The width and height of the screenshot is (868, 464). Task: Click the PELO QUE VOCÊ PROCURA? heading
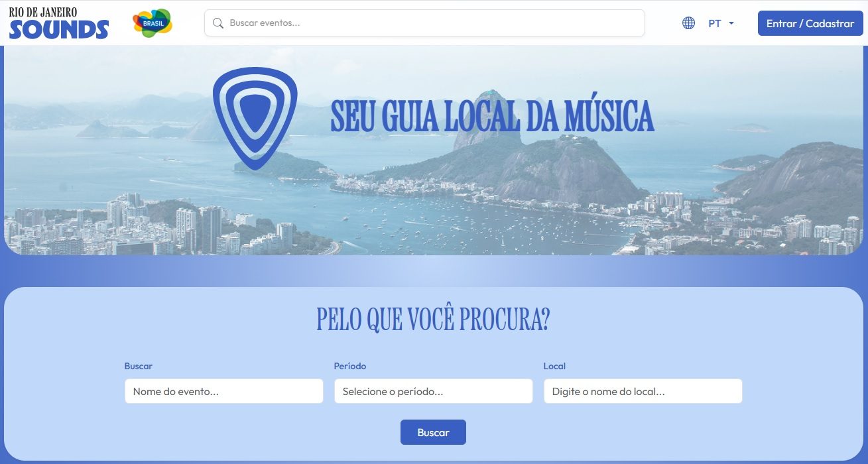click(433, 319)
